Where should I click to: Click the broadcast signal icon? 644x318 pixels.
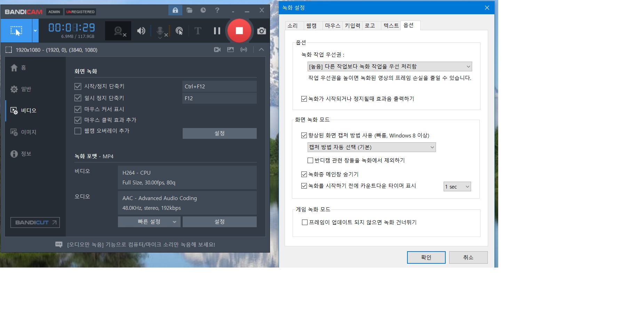click(244, 50)
